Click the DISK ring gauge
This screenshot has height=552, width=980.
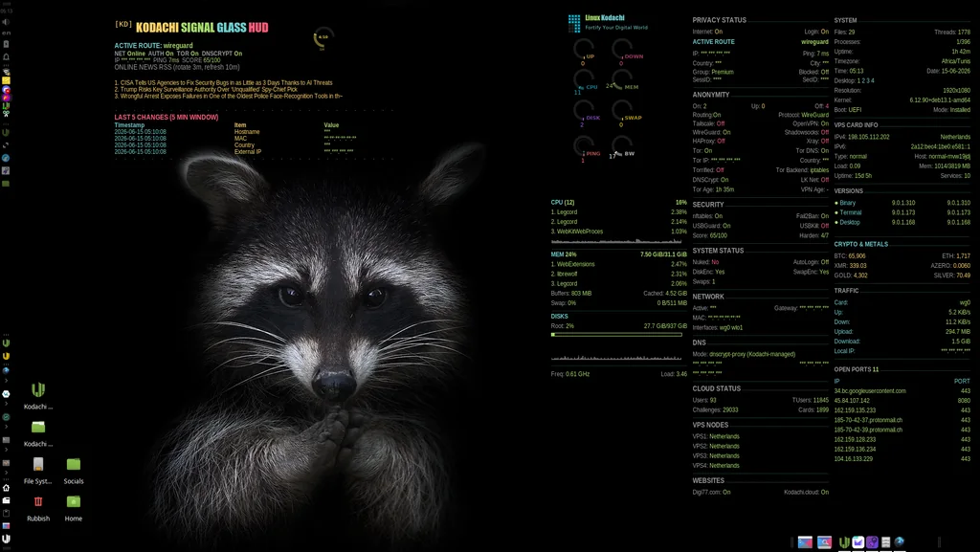click(x=585, y=112)
